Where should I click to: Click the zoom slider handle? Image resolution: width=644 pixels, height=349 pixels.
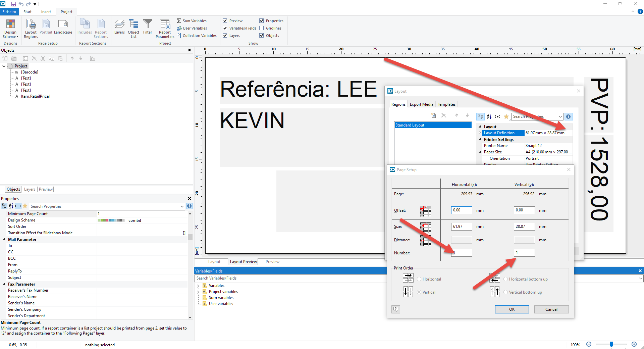(x=611, y=344)
